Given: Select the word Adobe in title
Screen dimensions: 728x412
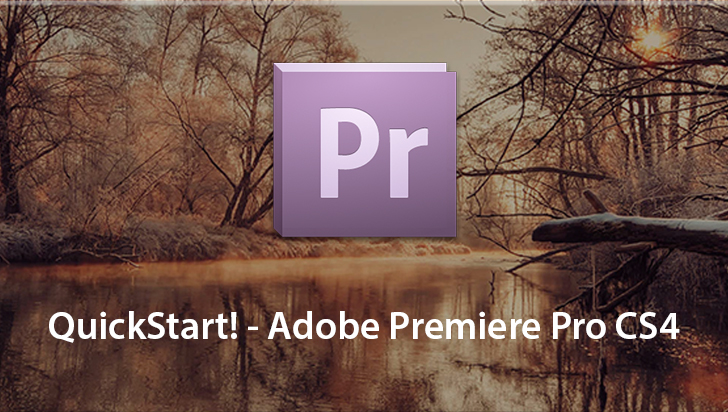Looking at the screenshot, I should pyautogui.click(x=323, y=325).
